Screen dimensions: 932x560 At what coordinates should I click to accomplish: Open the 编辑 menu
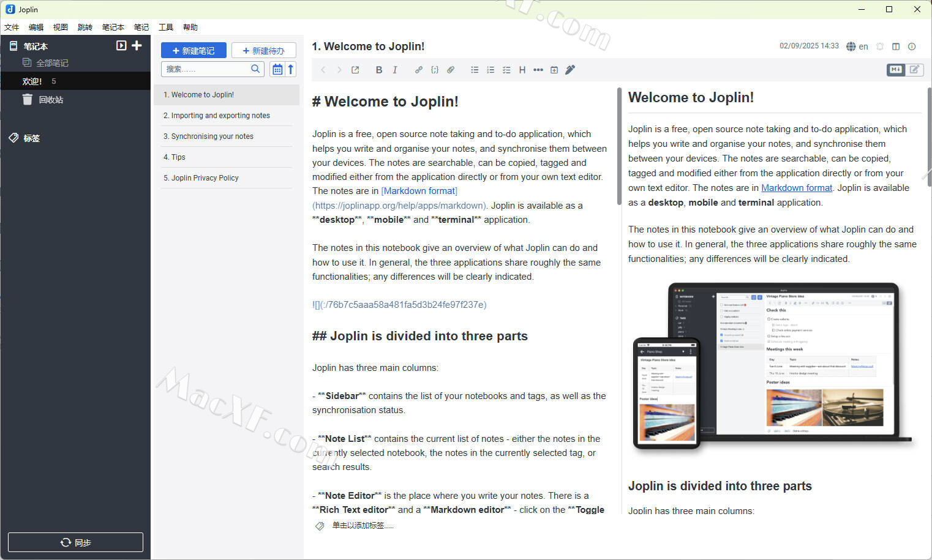[x=36, y=27]
